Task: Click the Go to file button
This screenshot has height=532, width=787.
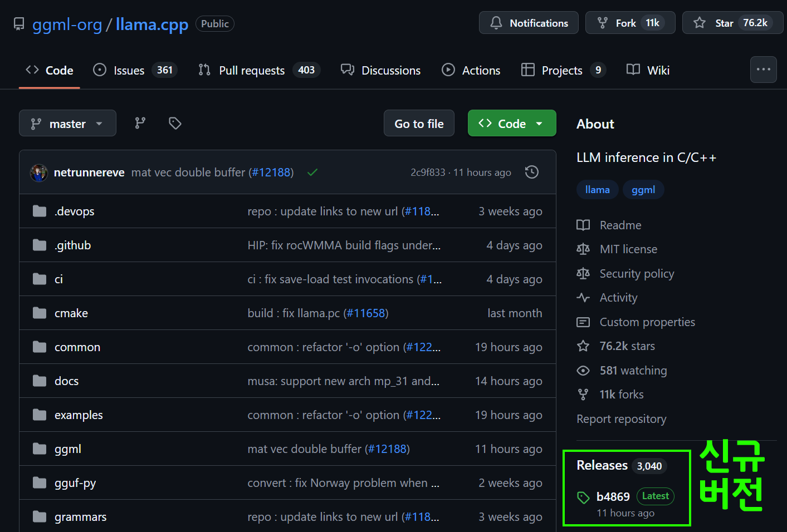Action: click(419, 123)
